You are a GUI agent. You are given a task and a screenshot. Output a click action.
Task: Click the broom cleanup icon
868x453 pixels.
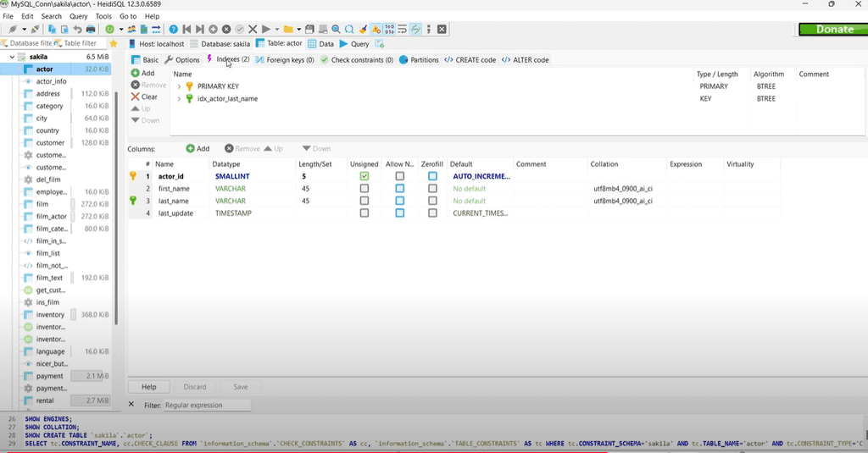coord(363,30)
